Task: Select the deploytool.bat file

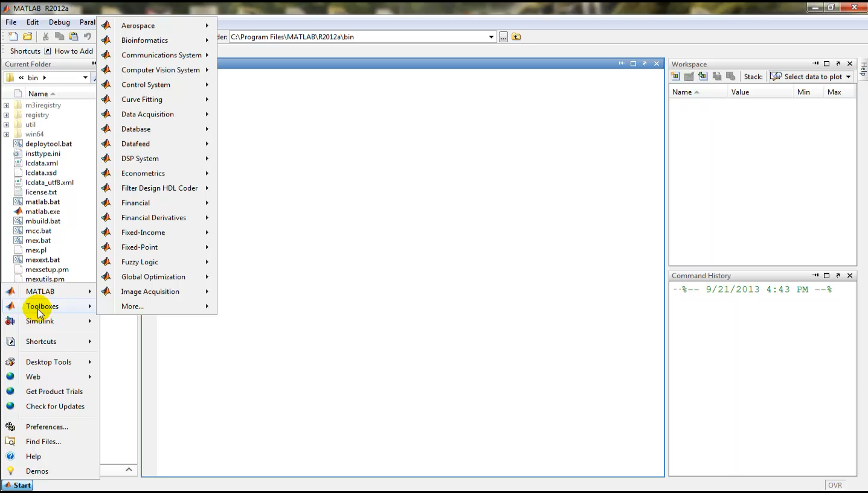Action: (48, 144)
